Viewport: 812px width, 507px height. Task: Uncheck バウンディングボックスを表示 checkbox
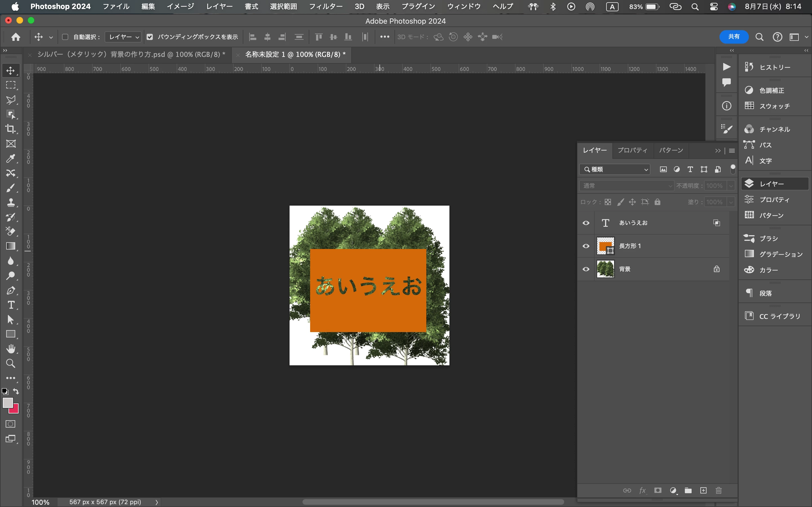click(150, 37)
